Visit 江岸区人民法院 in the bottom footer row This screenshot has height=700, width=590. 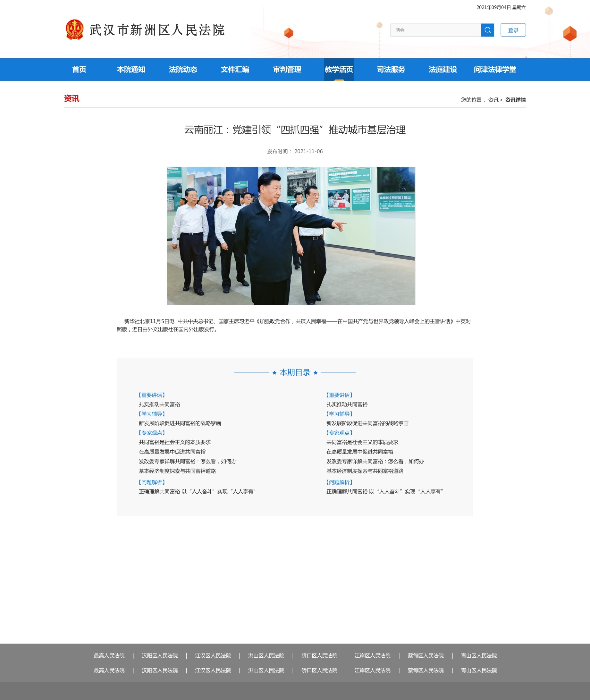pyautogui.click(x=373, y=671)
